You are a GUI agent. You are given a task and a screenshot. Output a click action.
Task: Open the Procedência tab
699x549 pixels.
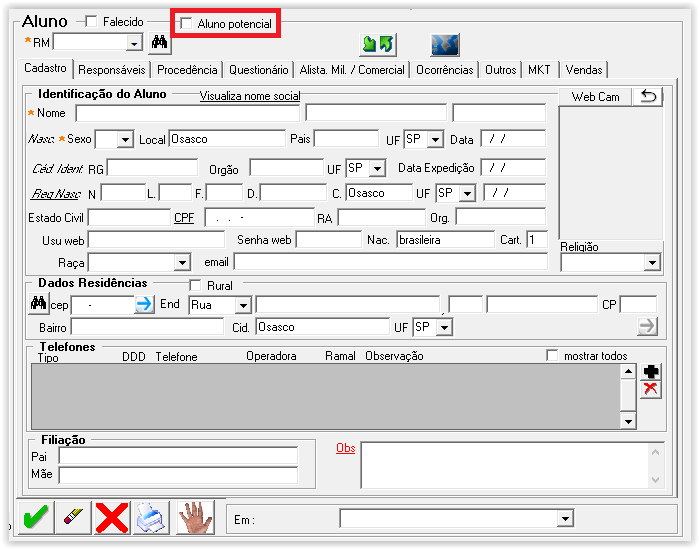tap(187, 70)
